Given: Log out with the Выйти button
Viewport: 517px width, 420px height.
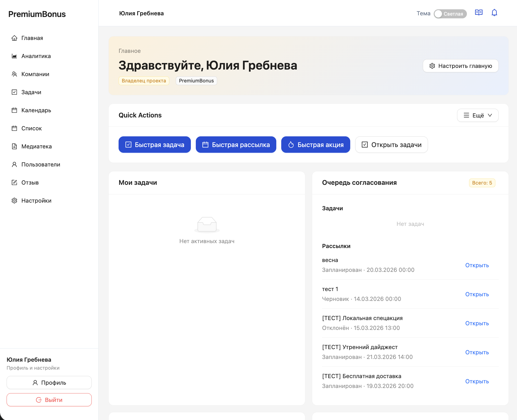Looking at the screenshot, I should point(49,400).
